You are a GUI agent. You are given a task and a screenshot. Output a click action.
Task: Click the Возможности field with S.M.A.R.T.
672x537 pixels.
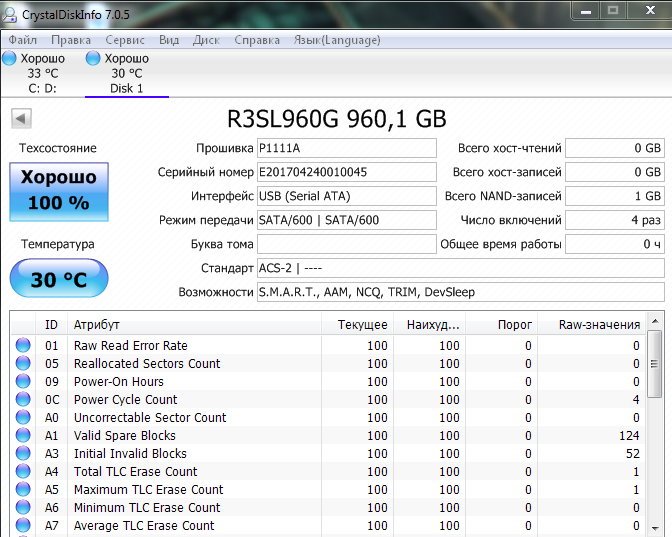[x=461, y=292]
